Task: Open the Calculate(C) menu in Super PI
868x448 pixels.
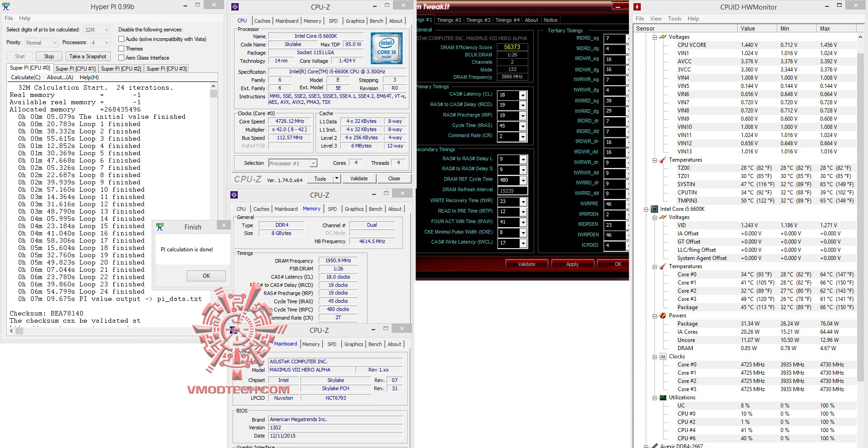Action: tap(26, 77)
